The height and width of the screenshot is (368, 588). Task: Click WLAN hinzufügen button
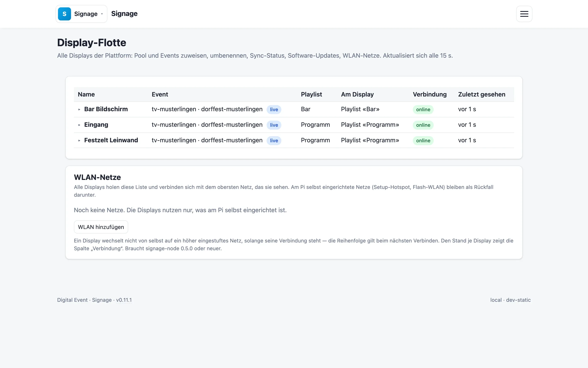coord(101,227)
